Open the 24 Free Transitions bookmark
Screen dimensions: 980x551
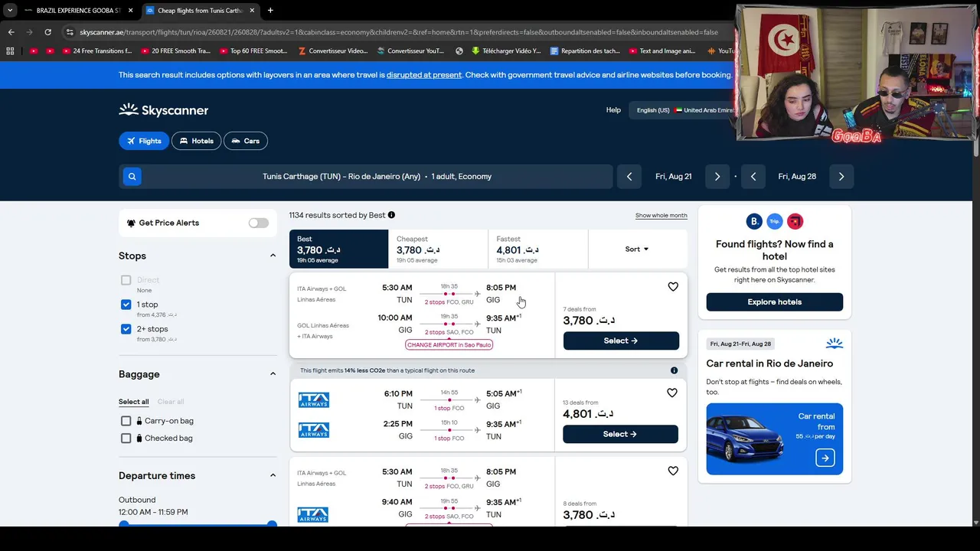pos(96,51)
